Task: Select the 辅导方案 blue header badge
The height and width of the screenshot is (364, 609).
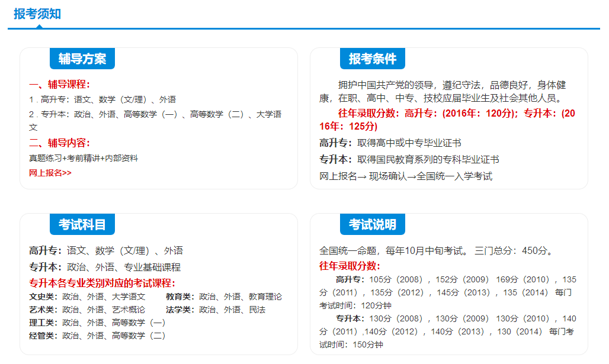Action: [82, 59]
